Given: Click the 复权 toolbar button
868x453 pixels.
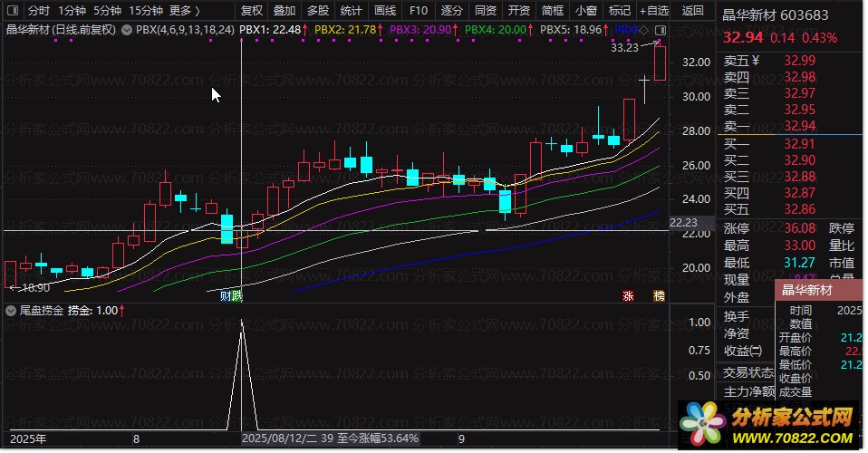Looking at the screenshot, I should (252, 11).
